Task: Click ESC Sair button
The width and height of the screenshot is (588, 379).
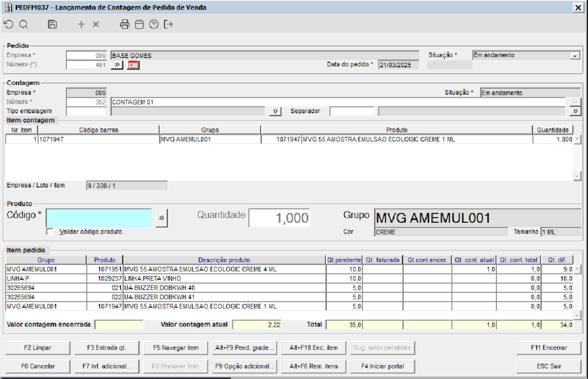Action: [x=549, y=367]
